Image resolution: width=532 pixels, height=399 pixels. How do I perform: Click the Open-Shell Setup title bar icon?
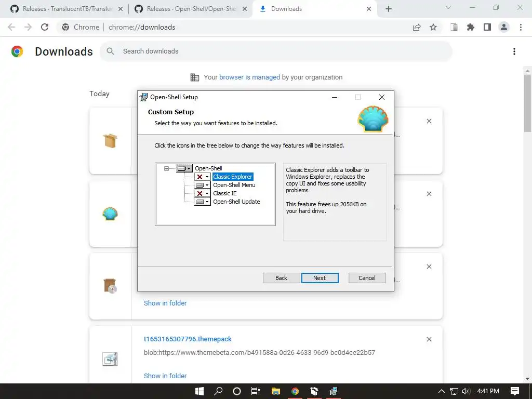[144, 97]
